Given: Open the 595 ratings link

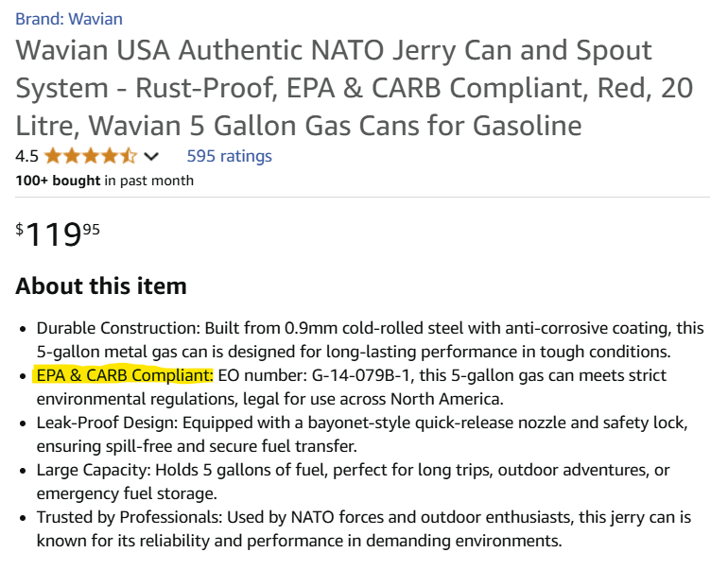Looking at the screenshot, I should [x=229, y=156].
